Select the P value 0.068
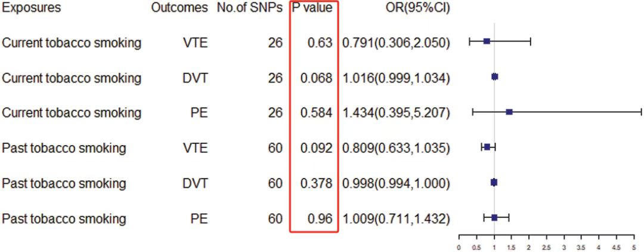The image size is (644, 252). pos(317,78)
